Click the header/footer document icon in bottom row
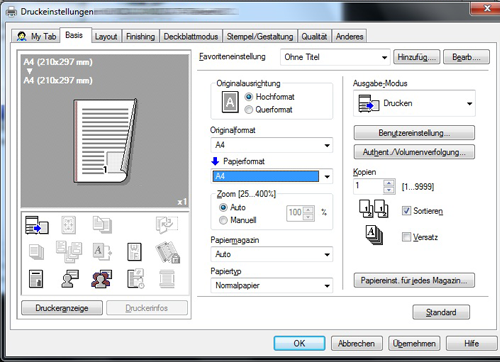This screenshot has height=362, width=500. [36, 279]
